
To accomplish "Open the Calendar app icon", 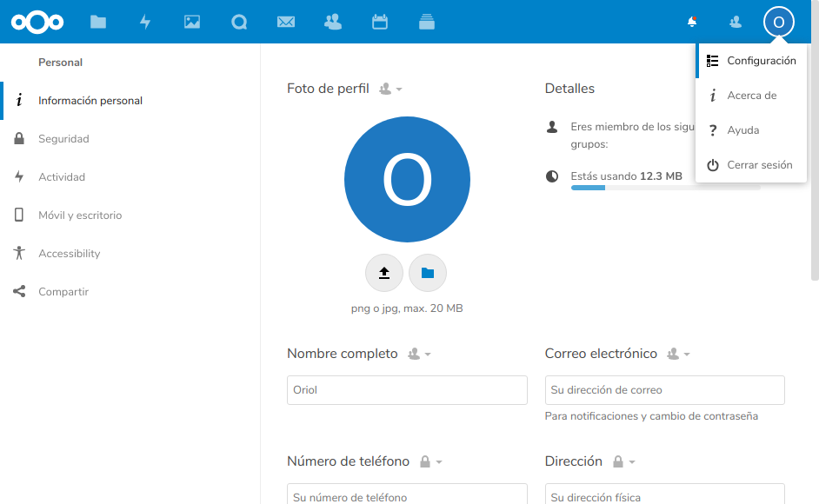I will coord(380,22).
